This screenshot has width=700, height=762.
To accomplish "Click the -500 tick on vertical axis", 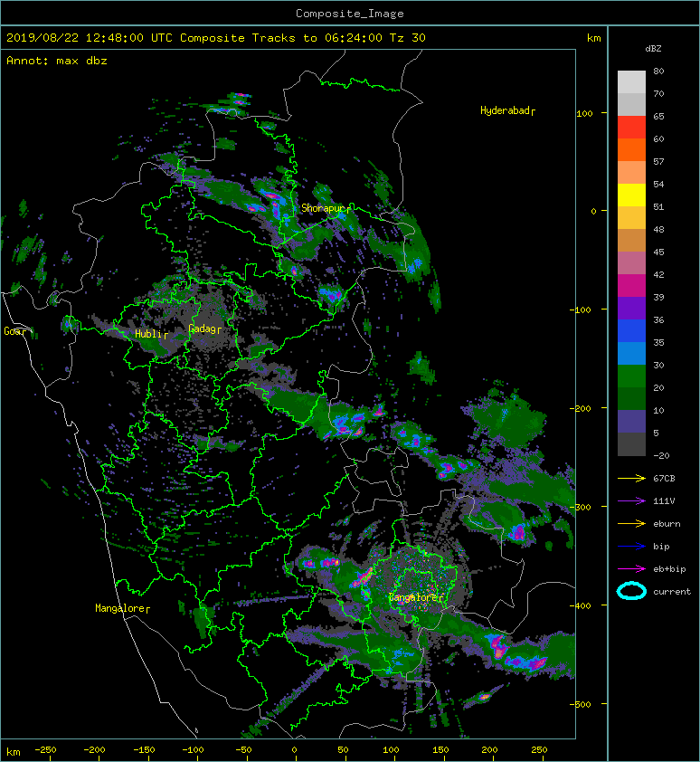I will click(582, 705).
